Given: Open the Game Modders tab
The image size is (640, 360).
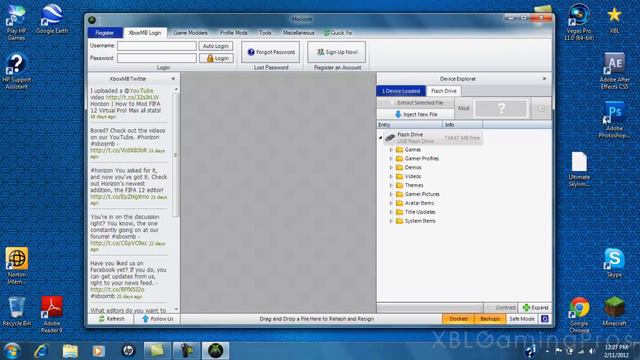Looking at the screenshot, I should click(190, 33).
